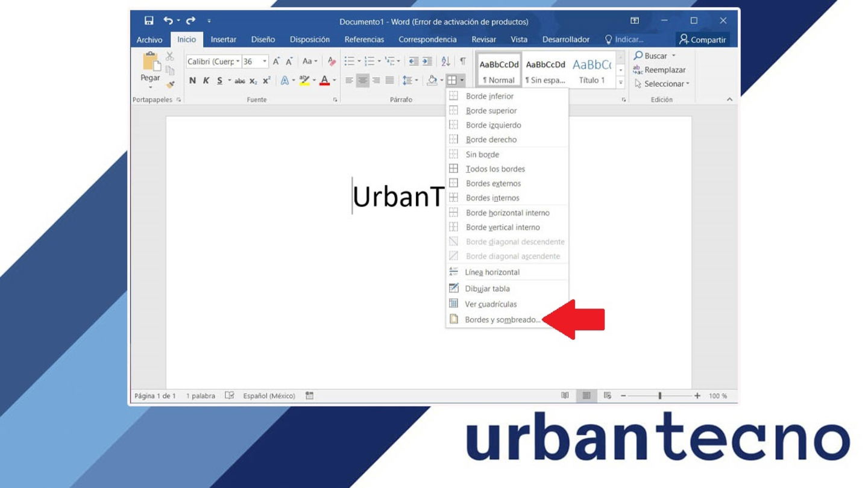Apply red font color
The width and height of the screenshot is (868, 488).
[325, 81]
